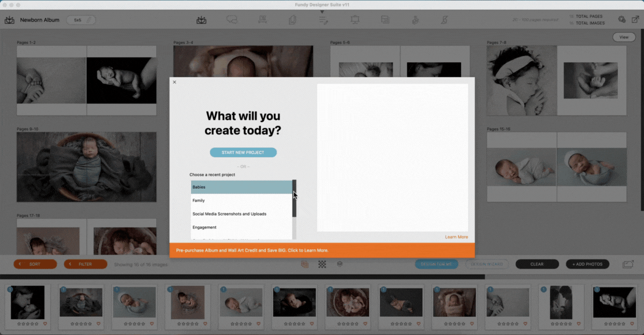Open the Sort dropdown button
Screen dimensions: 644x335
click(35, 264)
